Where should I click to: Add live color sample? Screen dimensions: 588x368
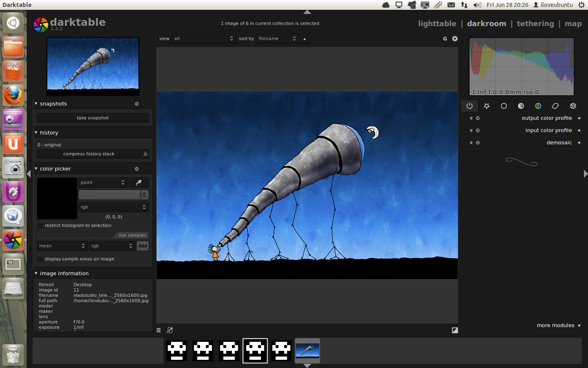[x=143, y=246]
